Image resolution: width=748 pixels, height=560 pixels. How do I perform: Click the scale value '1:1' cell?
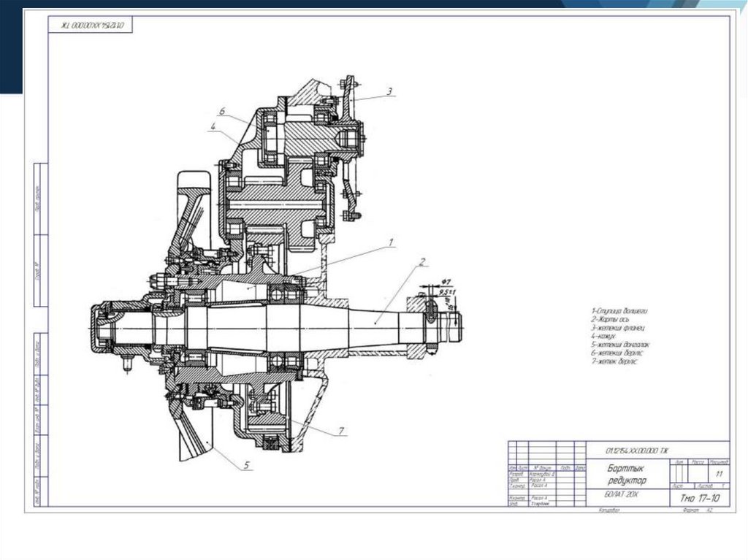pyautogui.click(x=720, y=474)
